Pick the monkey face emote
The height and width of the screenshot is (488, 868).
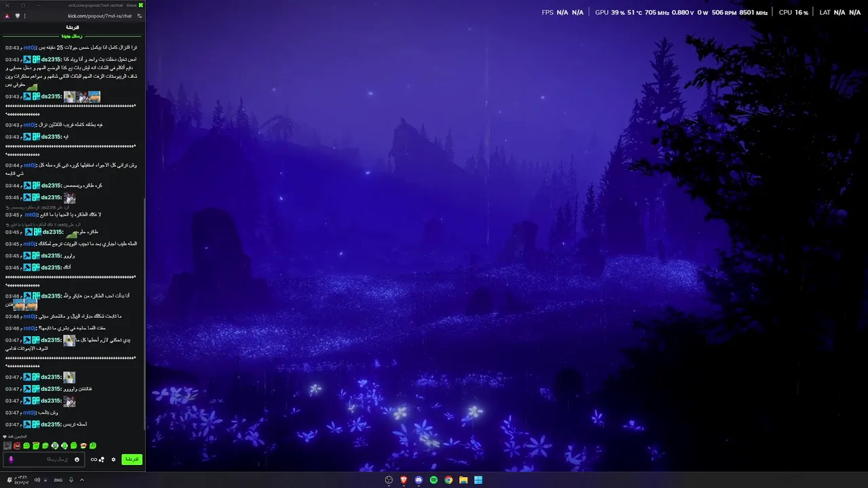tap(83, 445)
